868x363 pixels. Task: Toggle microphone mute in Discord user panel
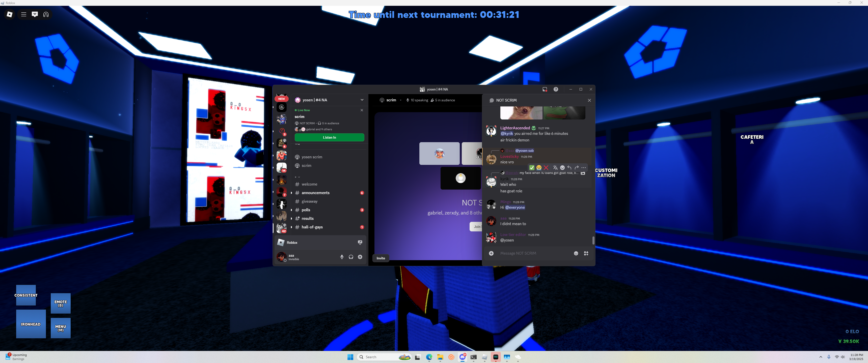coord(342,257)
